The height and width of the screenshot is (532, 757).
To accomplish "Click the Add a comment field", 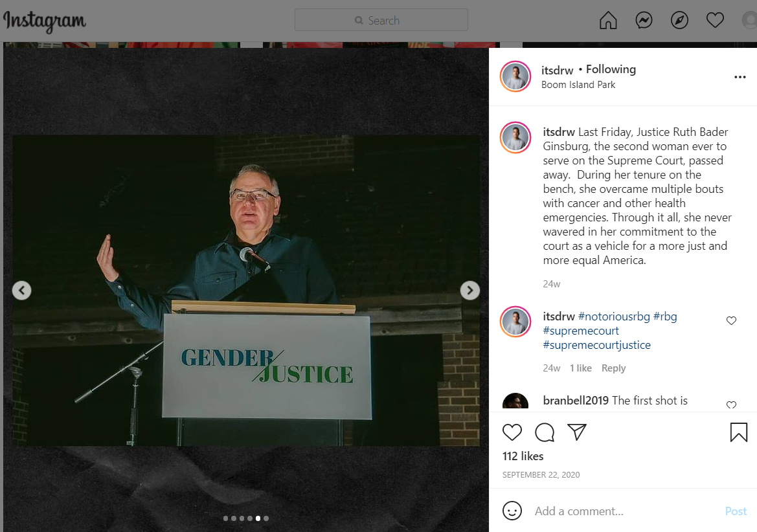I will (625, 511).
